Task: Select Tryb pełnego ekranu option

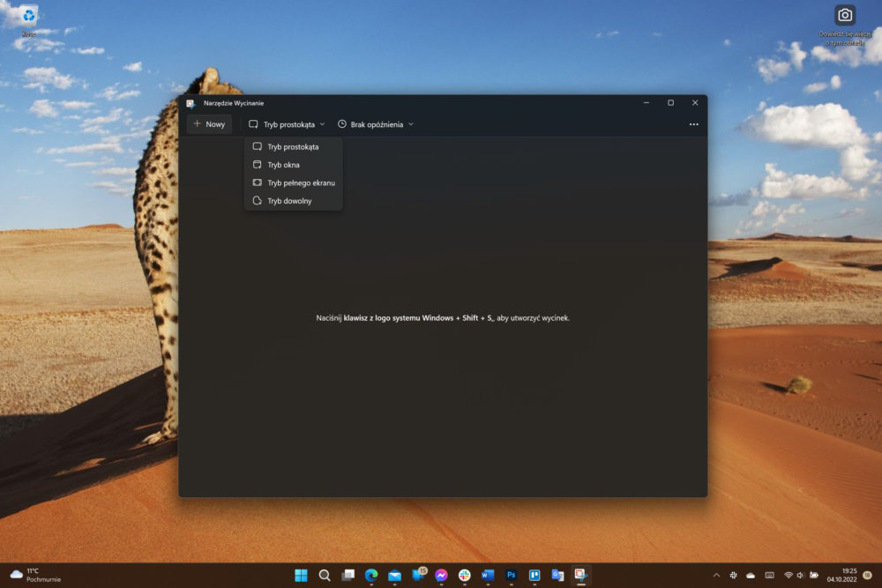Action: tap(293, 182)
